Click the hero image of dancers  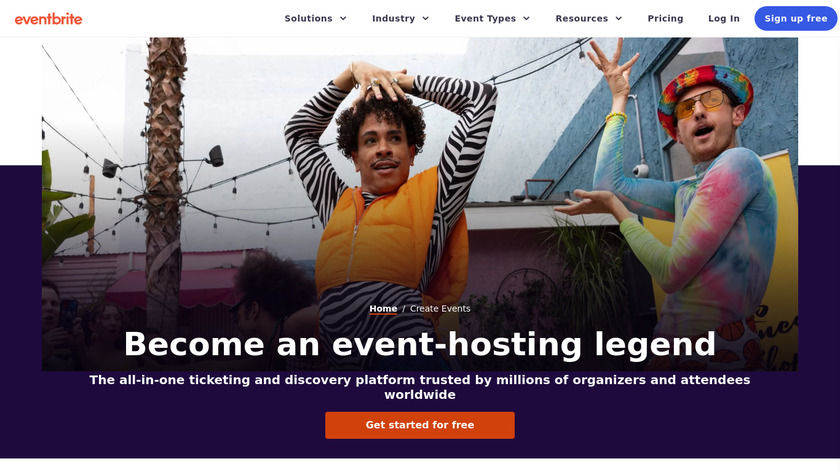click(x=420, y=204)
